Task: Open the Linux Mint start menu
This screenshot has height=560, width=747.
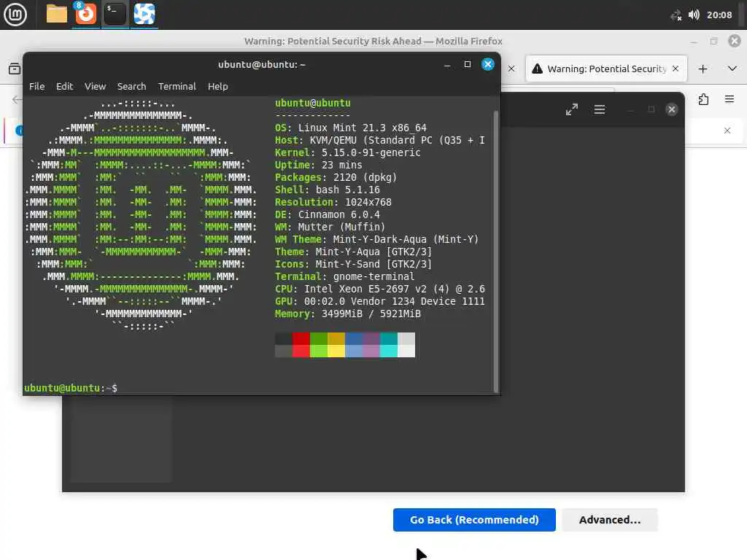Action: coord(15,15)
